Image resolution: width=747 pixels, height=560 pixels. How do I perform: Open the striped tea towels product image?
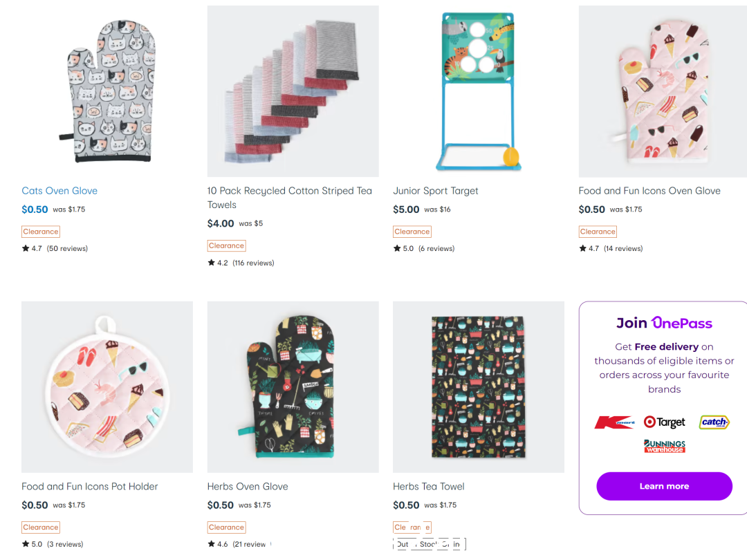pyautogui.click(x=293, y=91)
